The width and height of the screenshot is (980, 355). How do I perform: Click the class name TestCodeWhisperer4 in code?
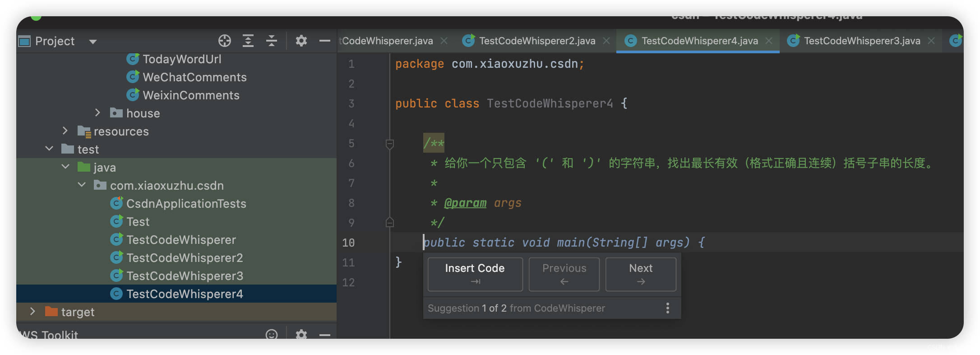point(550,103)
